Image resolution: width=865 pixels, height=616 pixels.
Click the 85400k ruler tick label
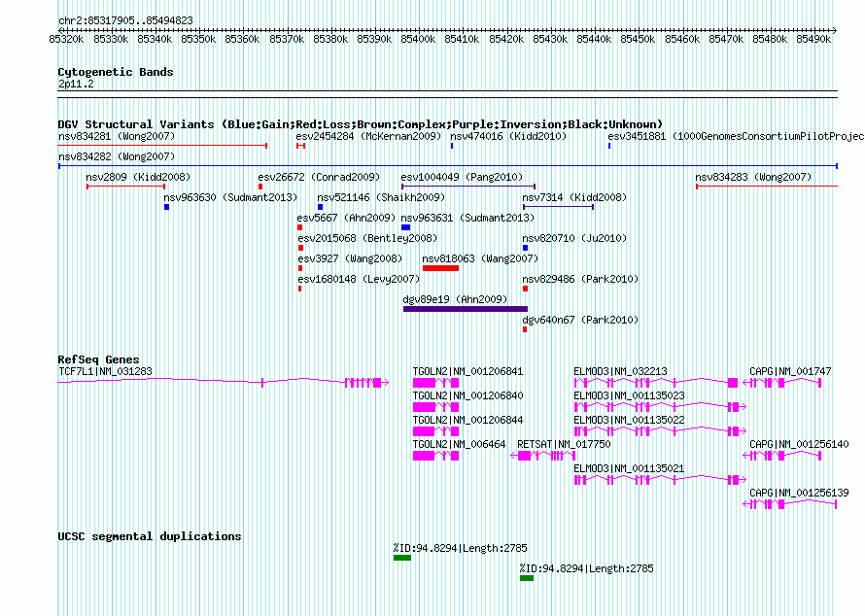click(x=418, y=39)
